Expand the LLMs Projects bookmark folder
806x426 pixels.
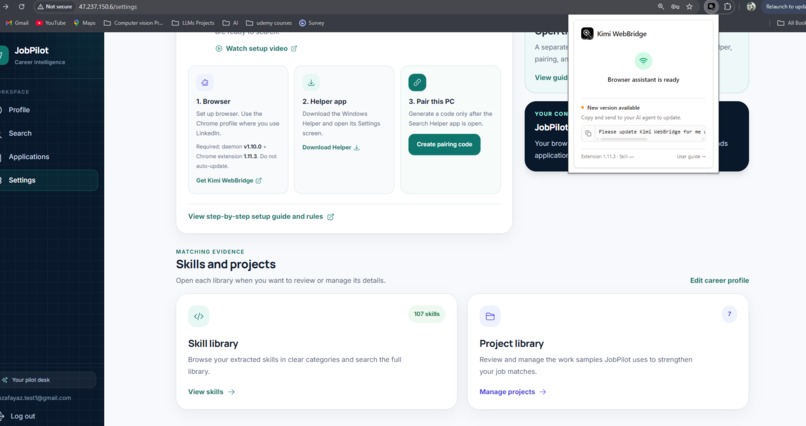click(193, 23)
